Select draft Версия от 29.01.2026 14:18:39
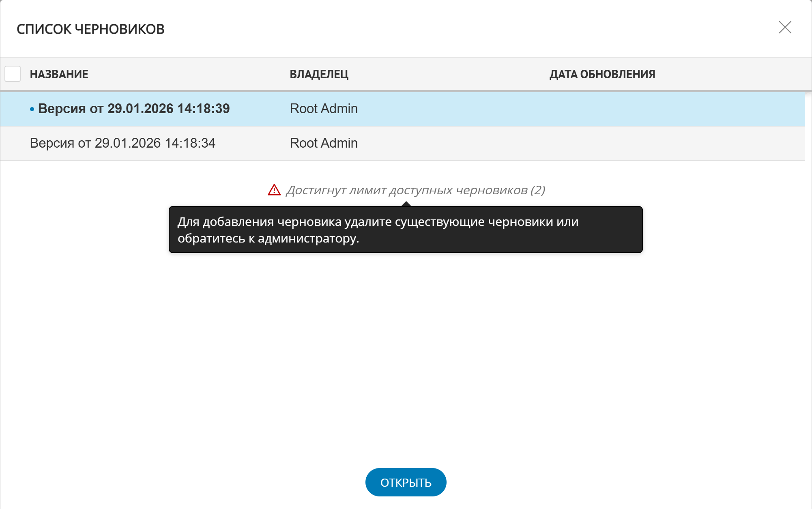 pos(134,109)
